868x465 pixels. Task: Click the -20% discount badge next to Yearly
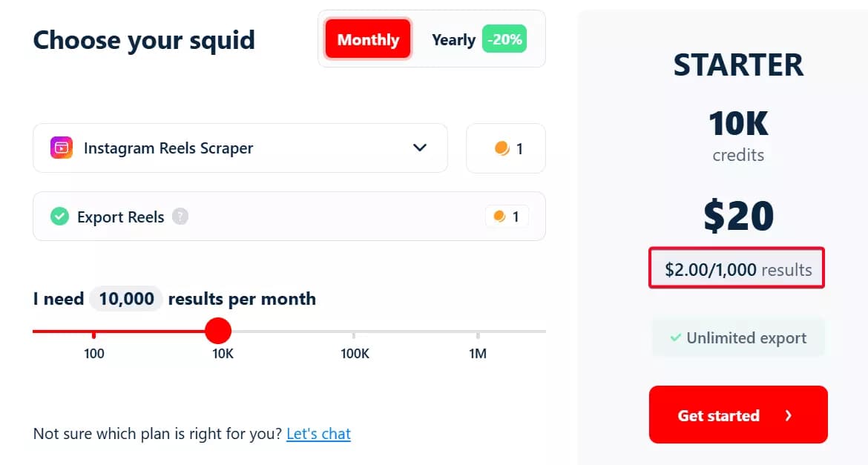click(504, 39)
